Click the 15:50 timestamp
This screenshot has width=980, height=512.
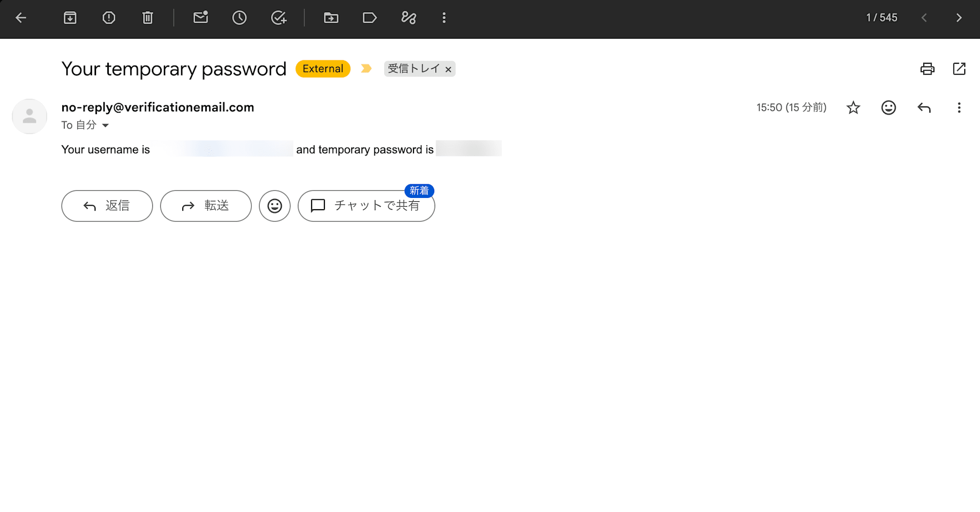(x=791, y=107)
